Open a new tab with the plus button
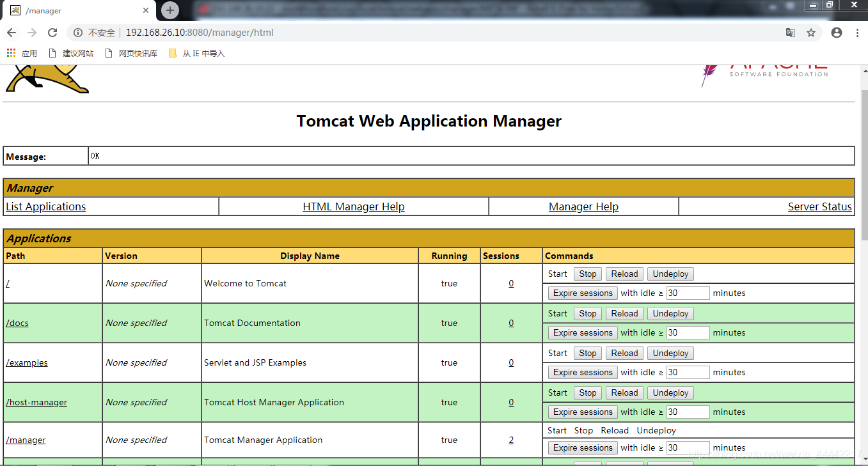The image size is (868, 466). tap(170, 10)
